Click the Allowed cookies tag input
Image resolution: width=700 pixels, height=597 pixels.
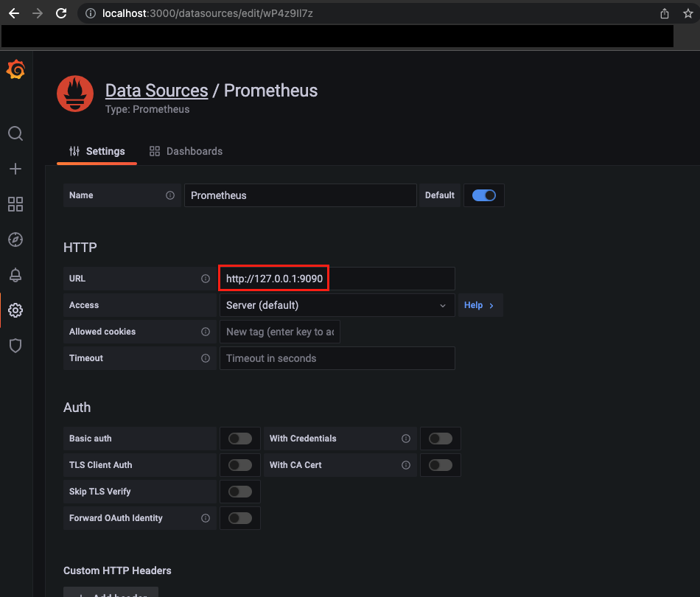point(280,332)
